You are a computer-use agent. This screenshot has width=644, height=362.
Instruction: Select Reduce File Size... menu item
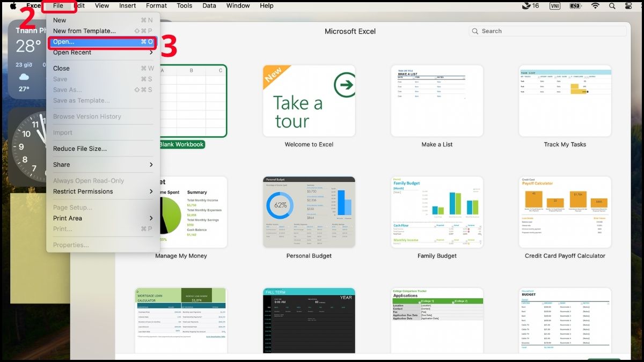click(x=103, y=149)
